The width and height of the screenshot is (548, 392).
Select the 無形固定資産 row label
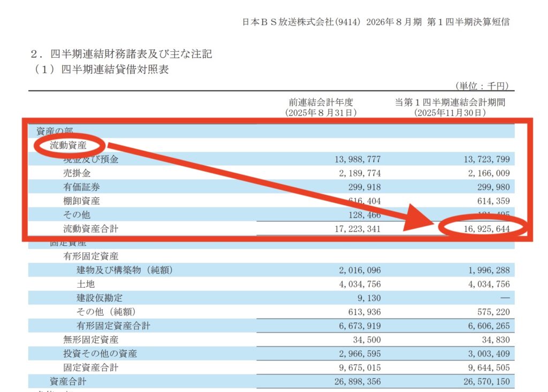click(90, 340)
